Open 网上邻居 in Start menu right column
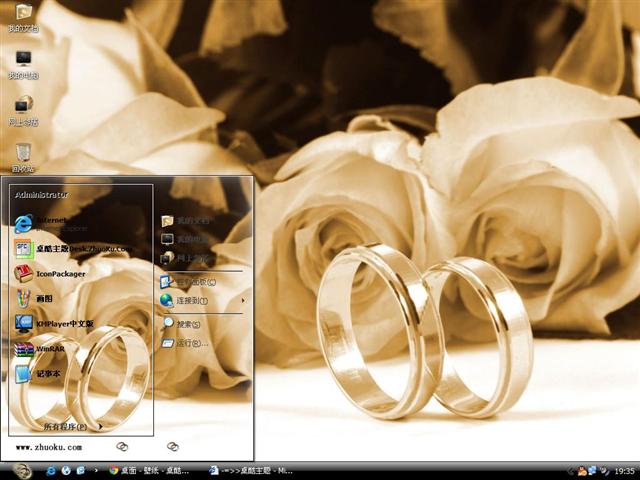Image resolution: width=640 pixels, height=480 pixels. coord(185,258)
